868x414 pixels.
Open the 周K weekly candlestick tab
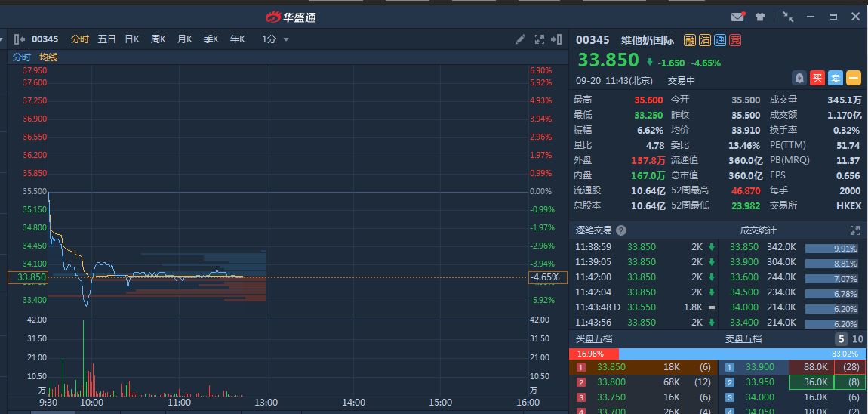tap(159, 39)
